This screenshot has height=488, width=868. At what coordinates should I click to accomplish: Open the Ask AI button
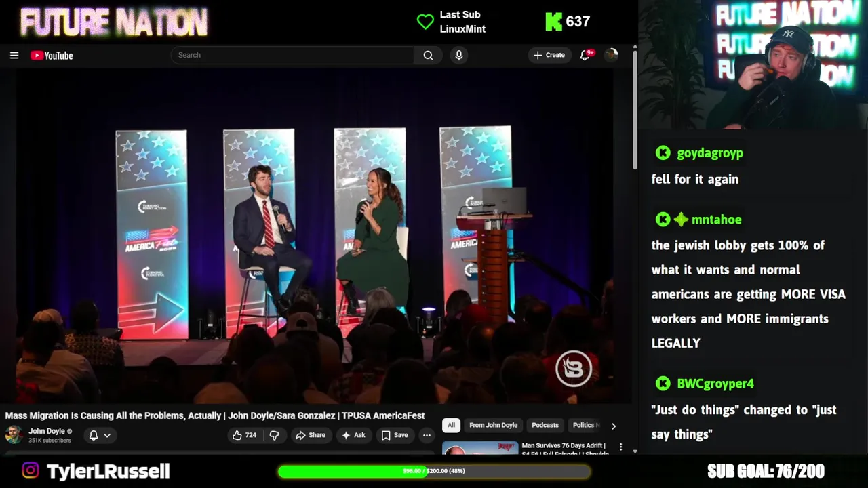(353, 435)
